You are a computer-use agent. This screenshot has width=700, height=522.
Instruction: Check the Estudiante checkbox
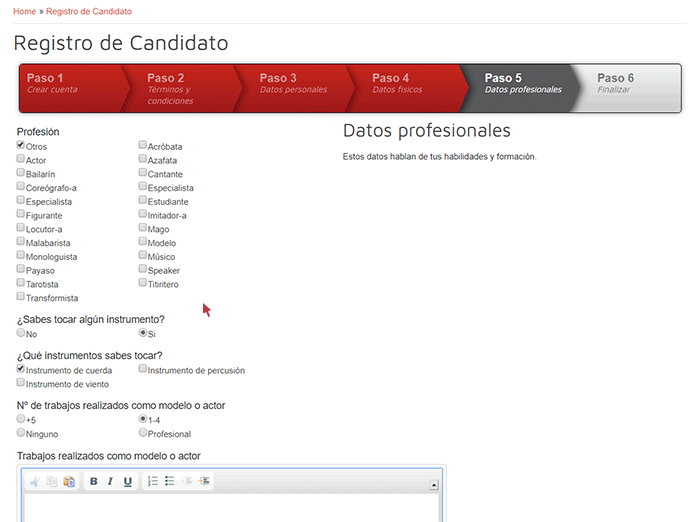[142, 200]
